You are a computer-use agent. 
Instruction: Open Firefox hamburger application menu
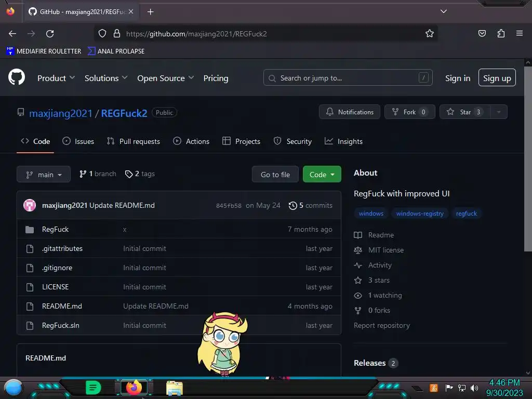[520, 33]
